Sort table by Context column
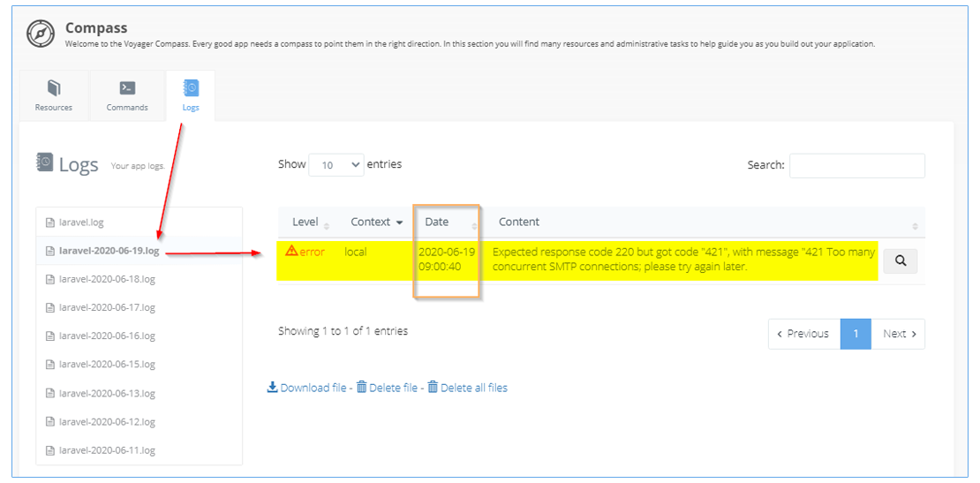The width and height of the screenshot is (980, 483). 376,223
